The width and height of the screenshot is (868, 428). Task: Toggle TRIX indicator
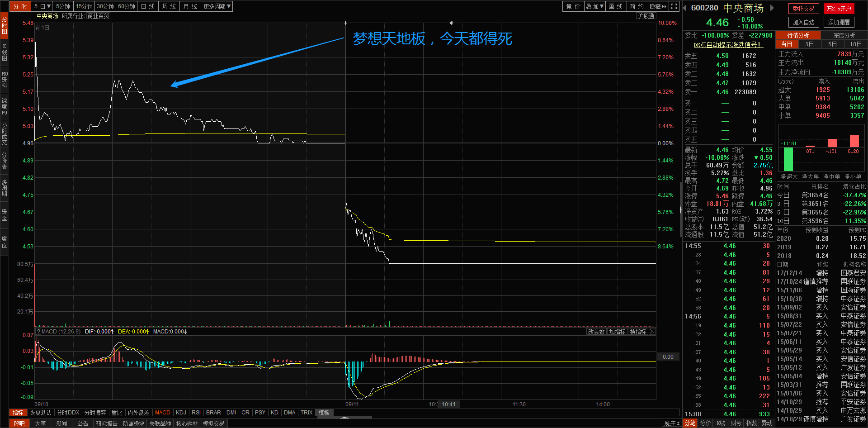[x=307, y=413]
